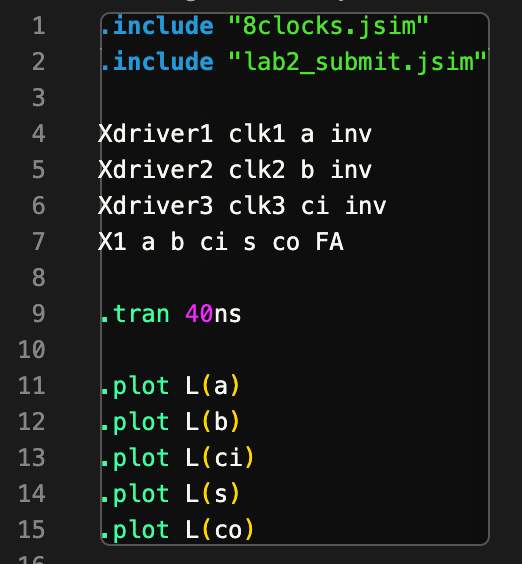Click the first .include keyword
Viewport: 522px width, 564px height.
(x=157, y=26)
